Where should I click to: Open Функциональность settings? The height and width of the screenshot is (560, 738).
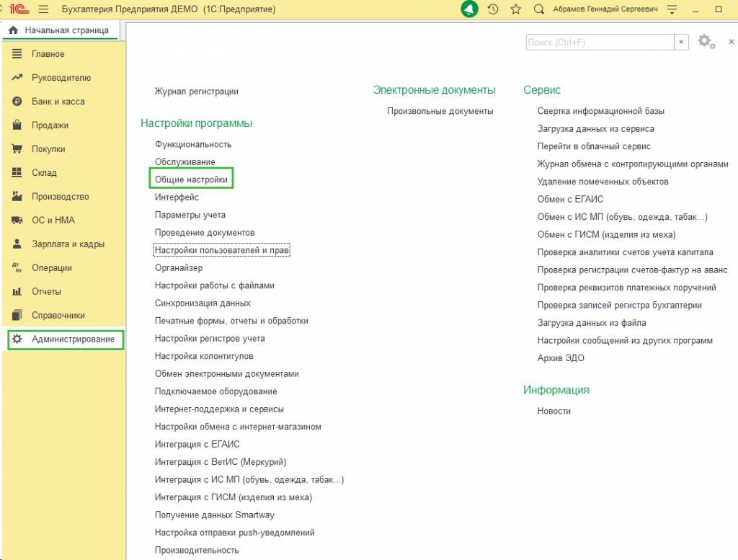(193, 144)
